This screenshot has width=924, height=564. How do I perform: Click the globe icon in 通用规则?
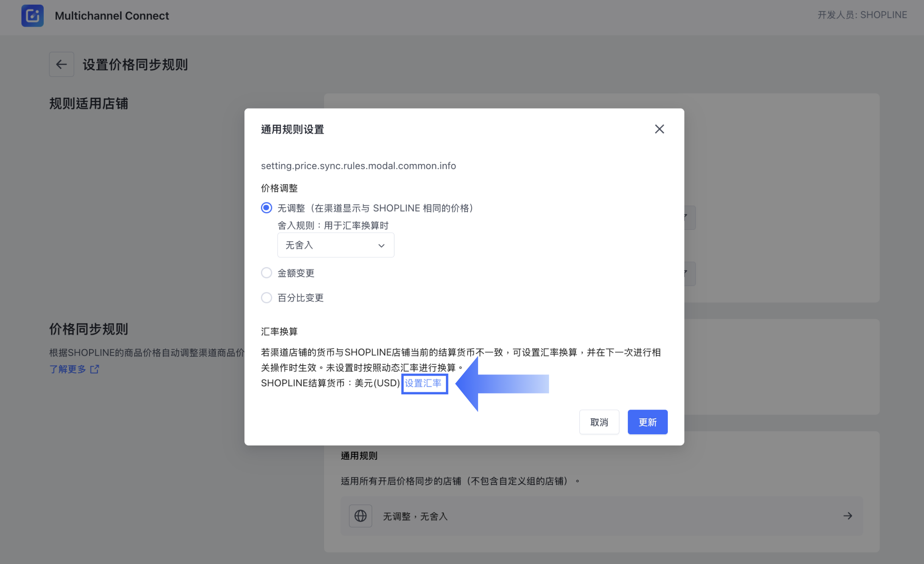point(360,516)
